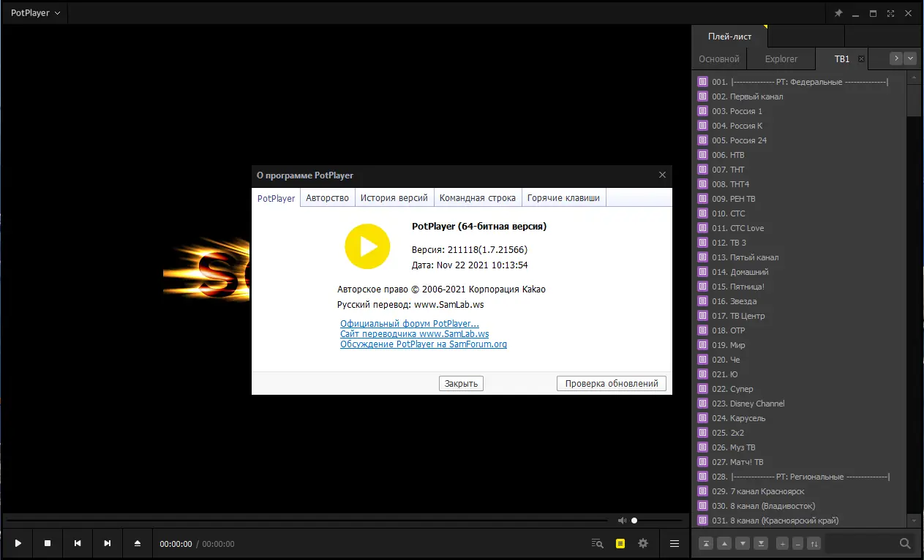
Task: Click the Проверка обновлений button
Action: [x=612, y=383]
